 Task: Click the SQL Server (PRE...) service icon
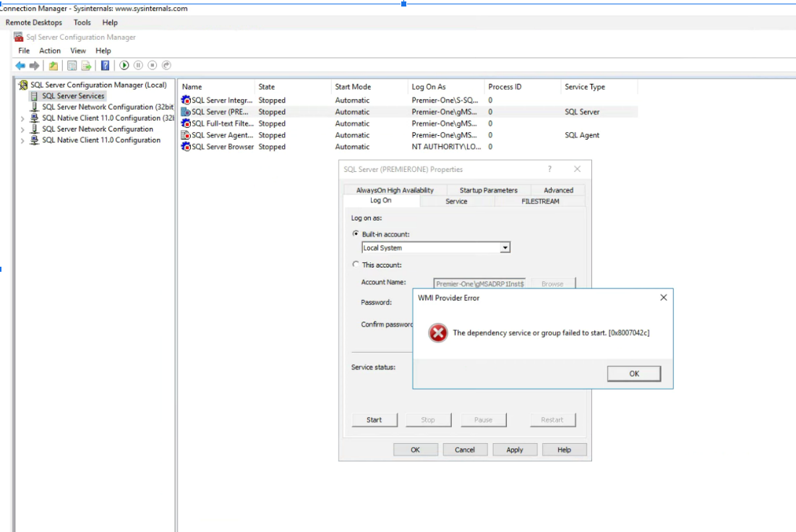pos(186,112)
